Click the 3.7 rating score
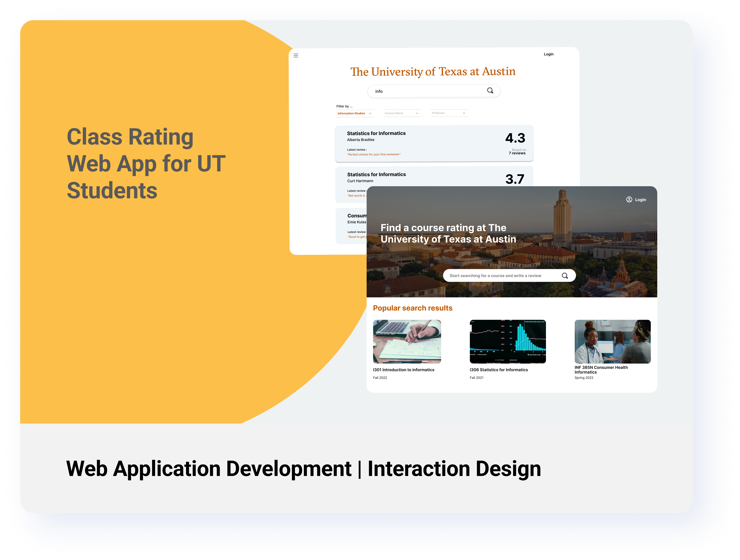The image size is (740, 560). pos(514,179)
